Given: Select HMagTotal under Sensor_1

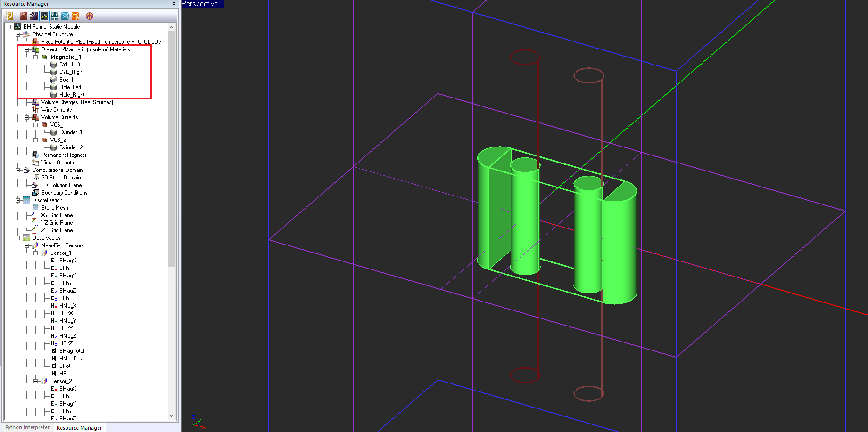Looking at the screenshot, I should pos(72,359).
